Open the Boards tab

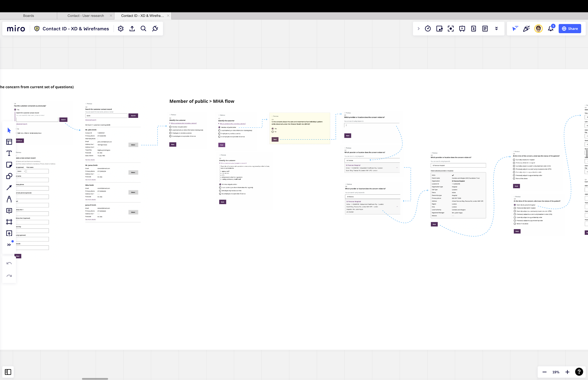[x=28, y=16]
